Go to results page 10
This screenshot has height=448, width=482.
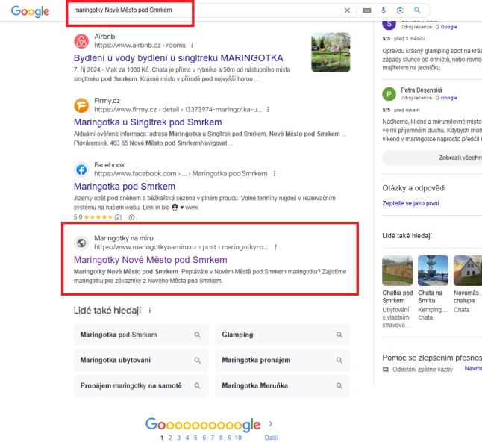coord(238,438)
